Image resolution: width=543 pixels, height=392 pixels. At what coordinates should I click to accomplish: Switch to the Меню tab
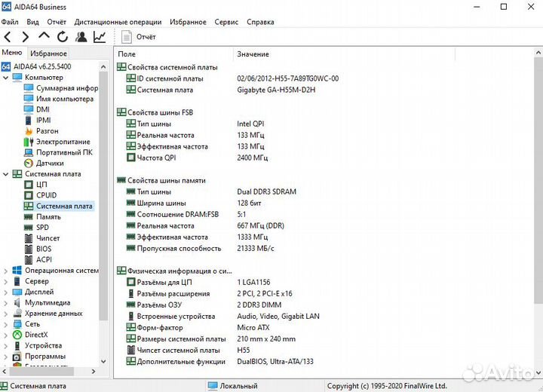[12, 53]
